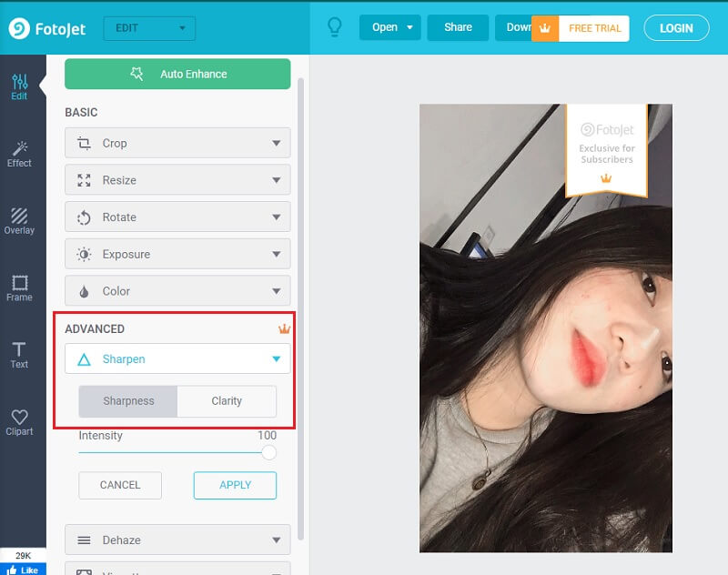
Task: Click the Share button
Action: (458, 27)
